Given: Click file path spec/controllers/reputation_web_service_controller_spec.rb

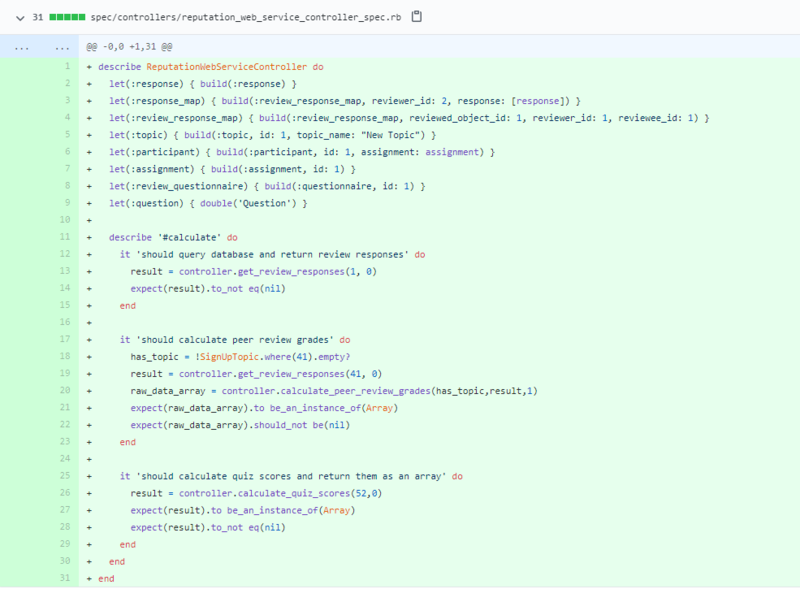Looking at the screenshot, I should (246, 17).
